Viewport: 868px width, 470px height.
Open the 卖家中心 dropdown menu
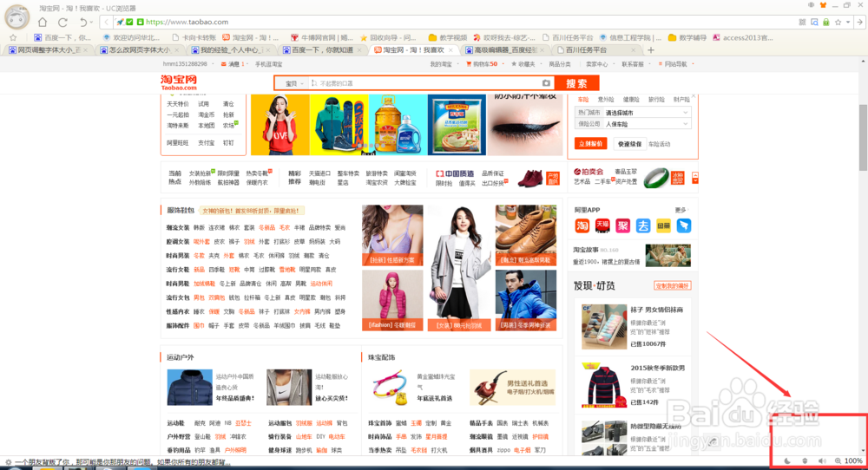coord(598,64)
